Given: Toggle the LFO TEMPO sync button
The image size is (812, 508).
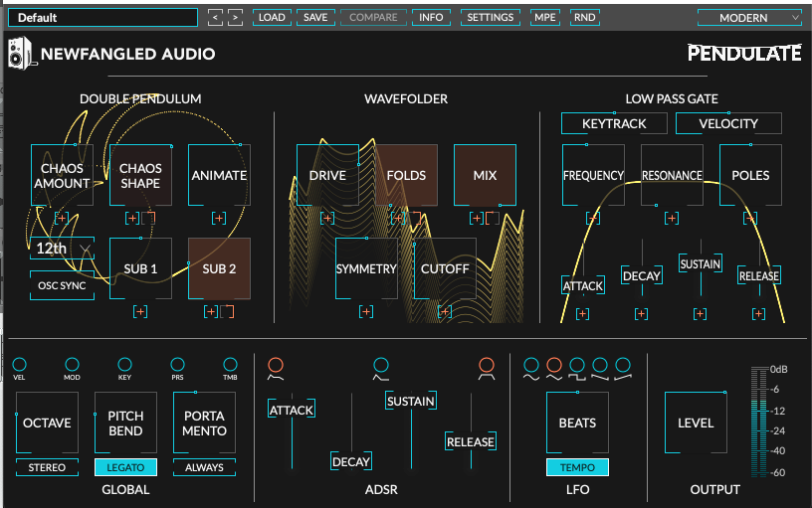Looking at the screenshot, I should (577, 467).
